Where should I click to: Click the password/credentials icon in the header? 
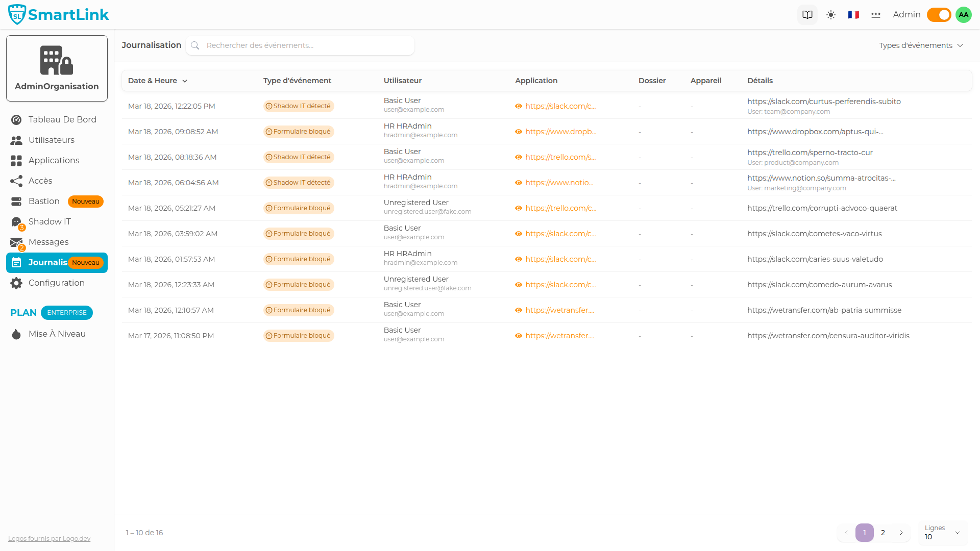(x=875, y=14)
